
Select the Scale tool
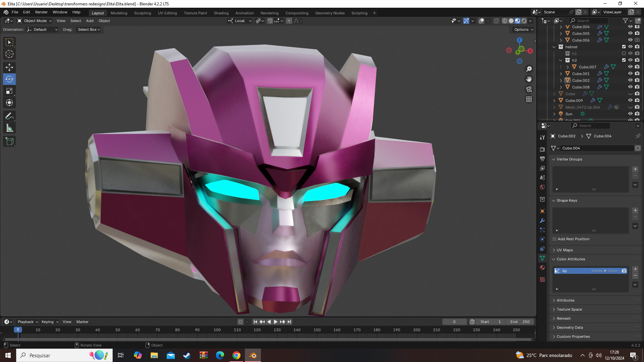(9, 91)
